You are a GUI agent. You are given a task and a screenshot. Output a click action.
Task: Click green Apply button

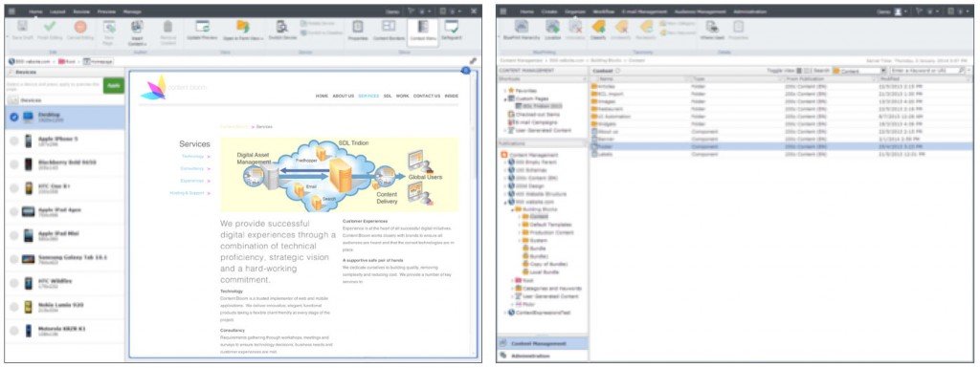click(x=114, y=85)
